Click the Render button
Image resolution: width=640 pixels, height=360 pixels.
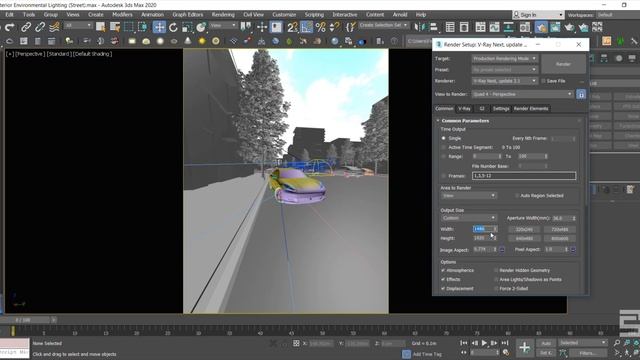pyautogui.click(x=563, y=64)
